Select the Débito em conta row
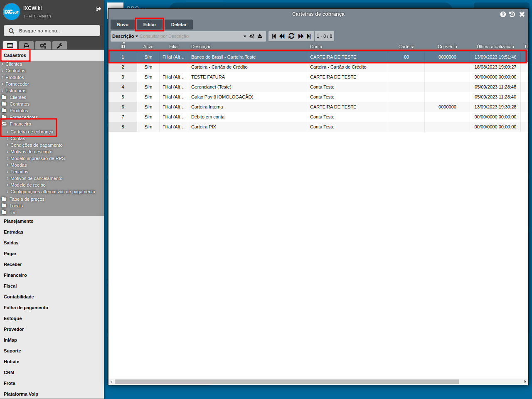Screen dimensions: 532x399 point(318,117)
